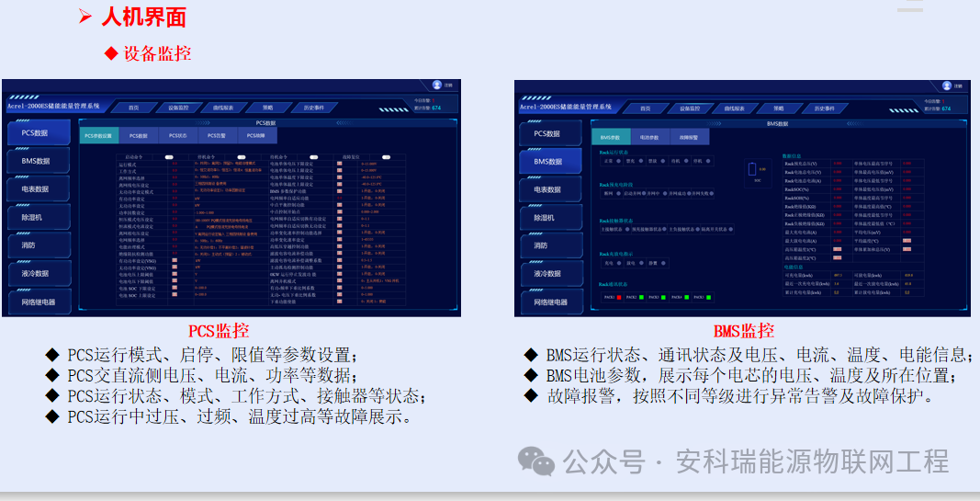
Task: Click the user avatar icon in BMS screenshot
Action: [947, 85]
